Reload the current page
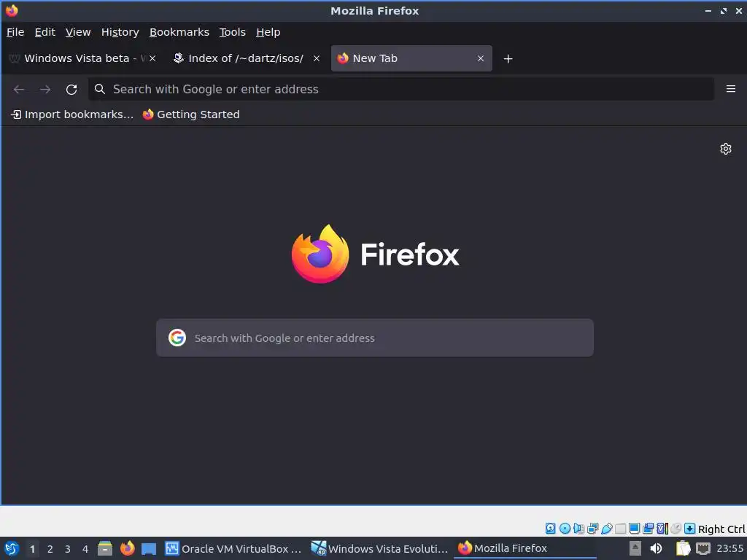Image resolution: width=747 pixels, height=560 pixels. tap(71, 89)
